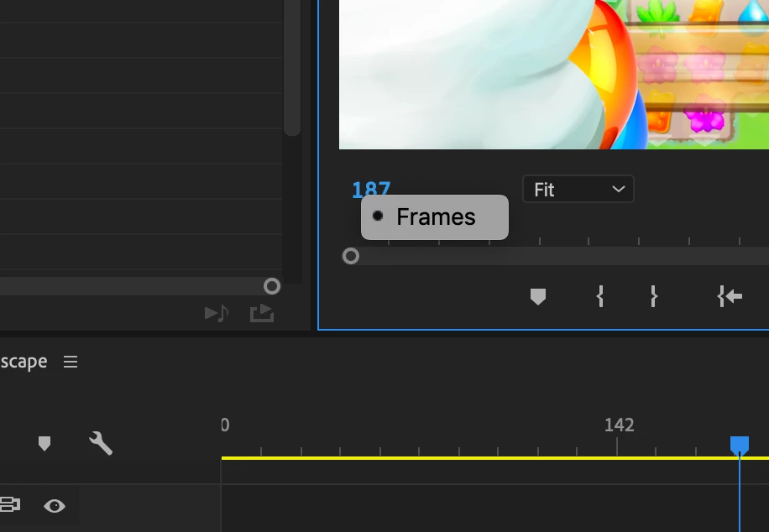The width and height of the screenshot is (769, 532).
Task: Click the video preview in Program Monitor
Action: coord(554,75)
